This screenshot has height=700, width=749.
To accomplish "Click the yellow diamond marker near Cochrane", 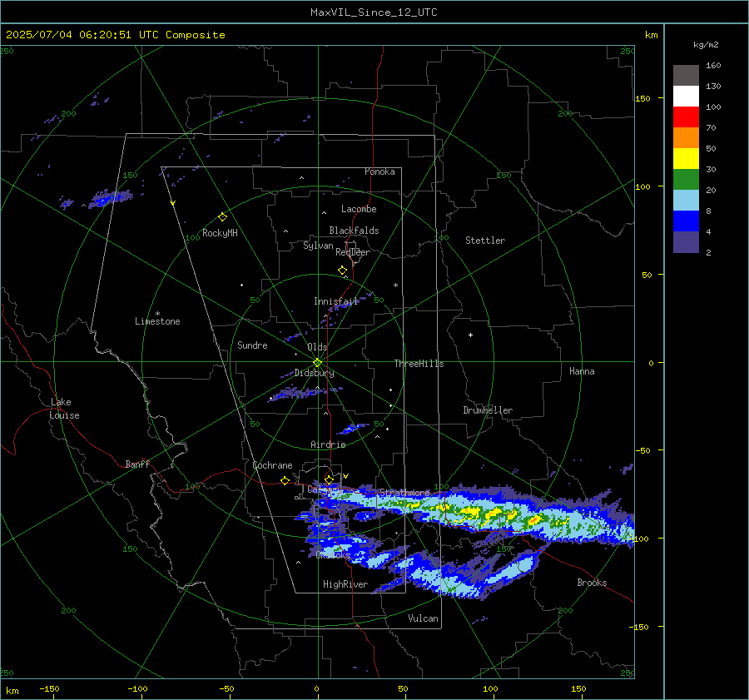I will click(x=285, y=480).
